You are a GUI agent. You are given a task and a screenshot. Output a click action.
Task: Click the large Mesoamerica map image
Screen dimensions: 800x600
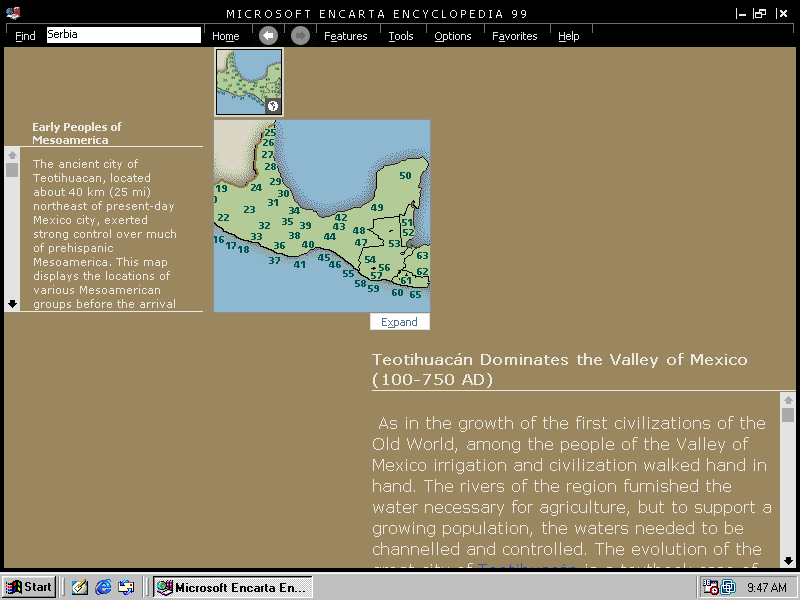321,216
